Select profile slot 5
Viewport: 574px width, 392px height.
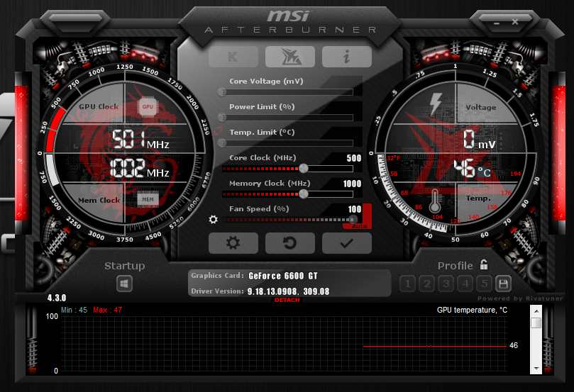484,284
